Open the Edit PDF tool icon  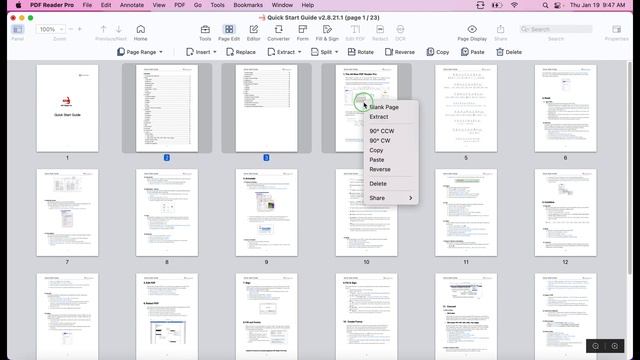tap(355, 29)
